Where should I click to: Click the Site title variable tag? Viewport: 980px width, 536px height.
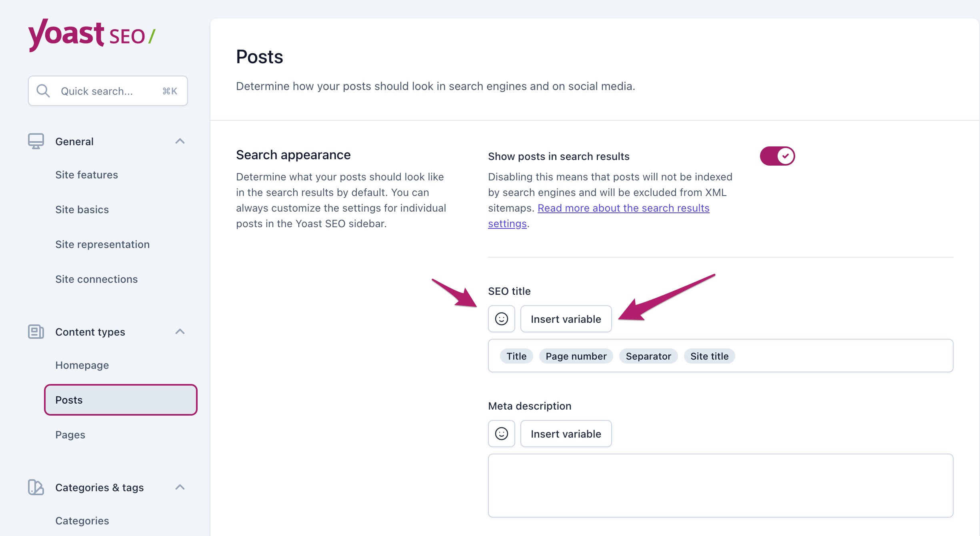coord(710,356)
